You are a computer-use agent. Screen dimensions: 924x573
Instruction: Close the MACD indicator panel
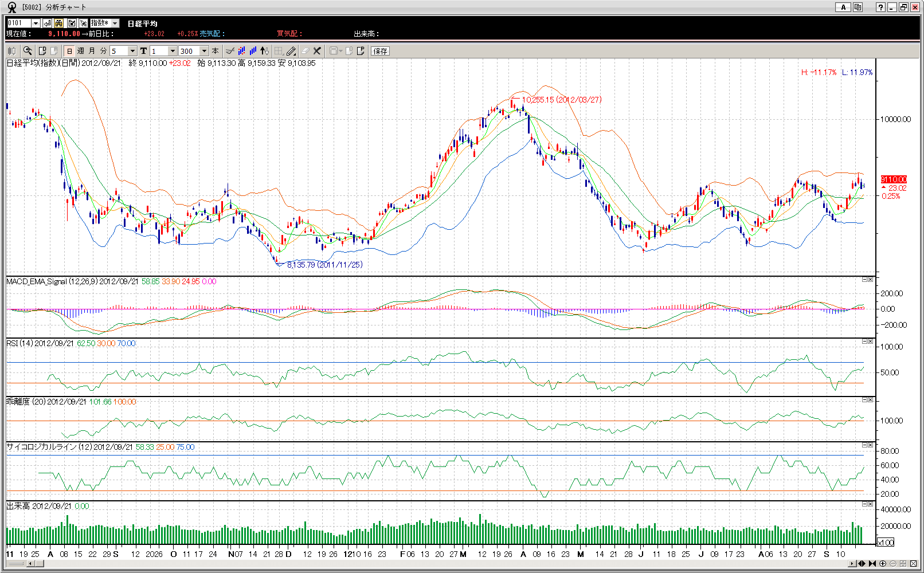click(870, 280)
